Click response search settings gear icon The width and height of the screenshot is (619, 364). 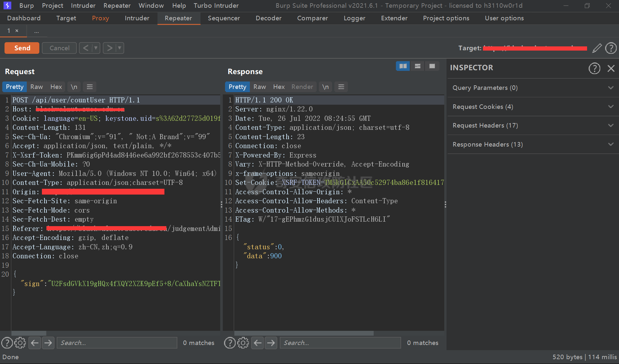[x=243, y=343]
